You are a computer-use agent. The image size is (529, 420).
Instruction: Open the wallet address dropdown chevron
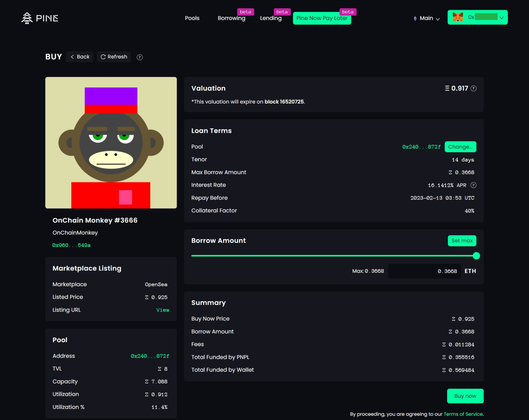[501, 18]
